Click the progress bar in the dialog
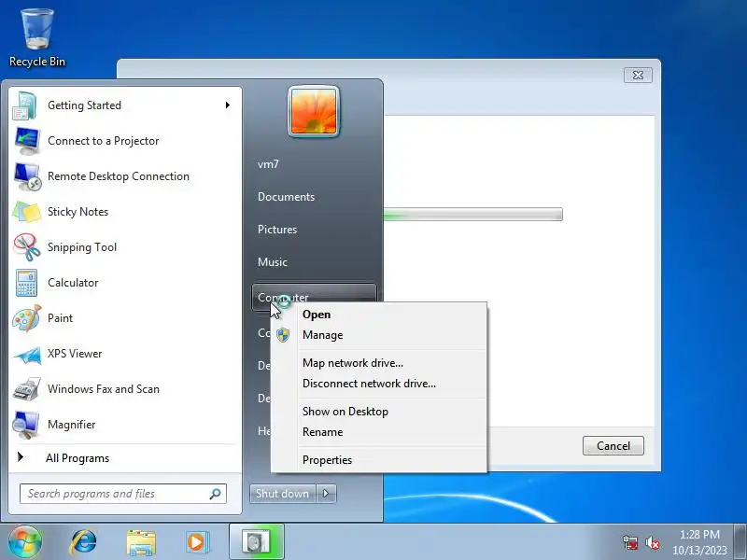Screen dimensions: 747x560 473,215
